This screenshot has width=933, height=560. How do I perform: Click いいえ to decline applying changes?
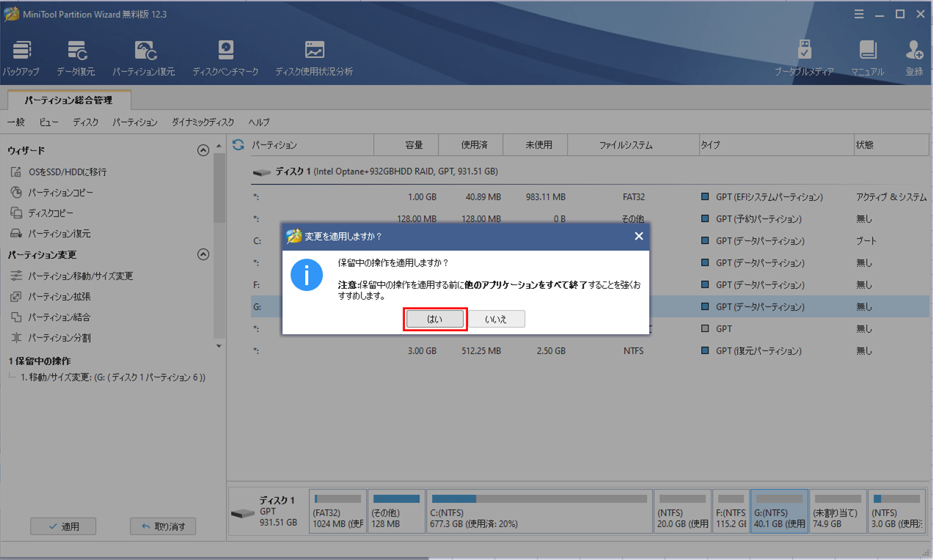497,319
